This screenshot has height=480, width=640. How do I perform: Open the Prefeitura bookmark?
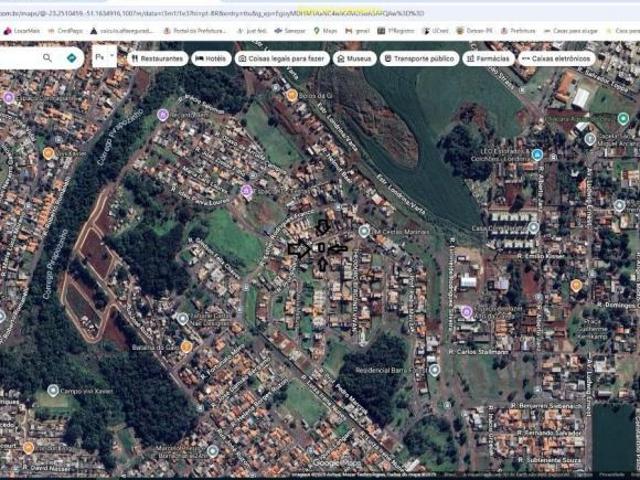[x=518, y=31]
